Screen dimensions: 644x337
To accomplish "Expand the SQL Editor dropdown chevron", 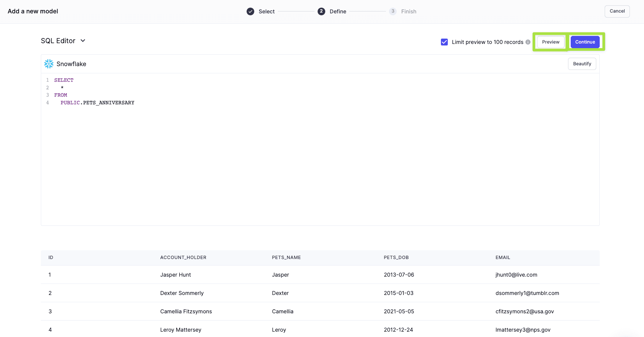I will (83, 41).
